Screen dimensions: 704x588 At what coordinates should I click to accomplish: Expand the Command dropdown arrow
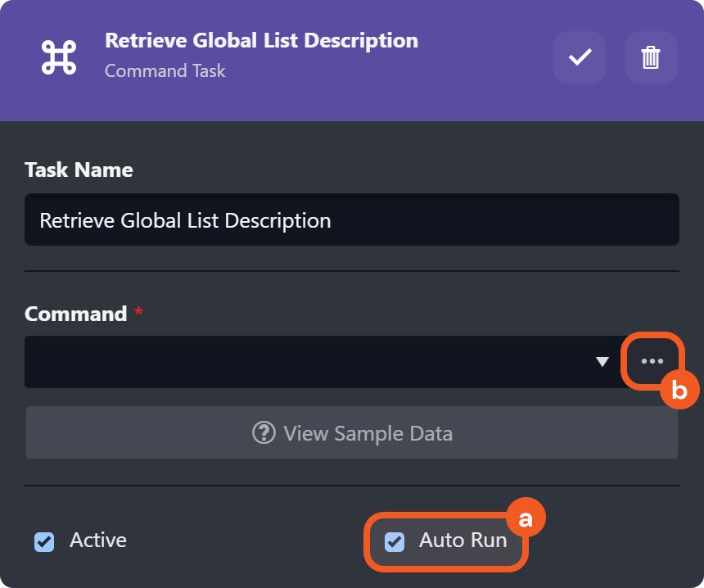(x=602, y=362)
